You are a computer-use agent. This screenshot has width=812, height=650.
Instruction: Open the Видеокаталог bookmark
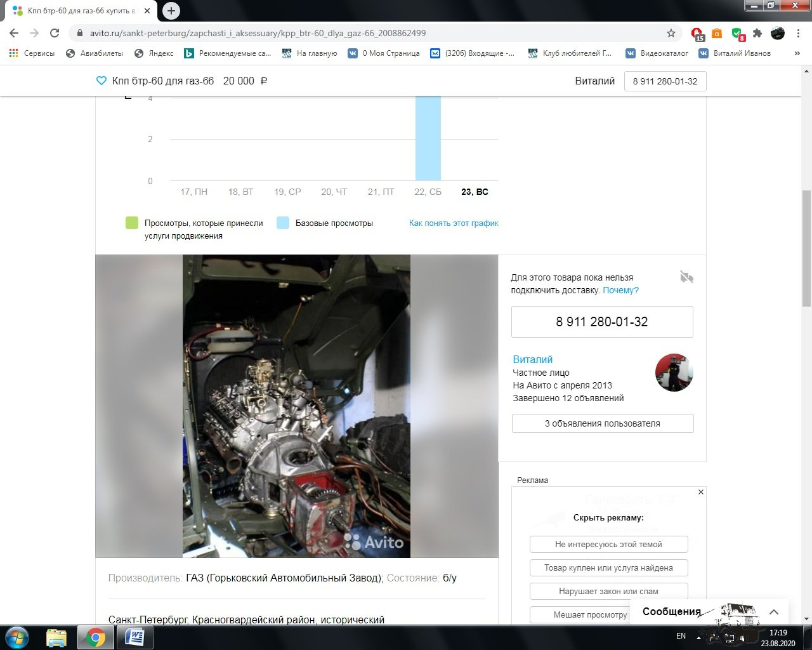[x=657, y=53]
